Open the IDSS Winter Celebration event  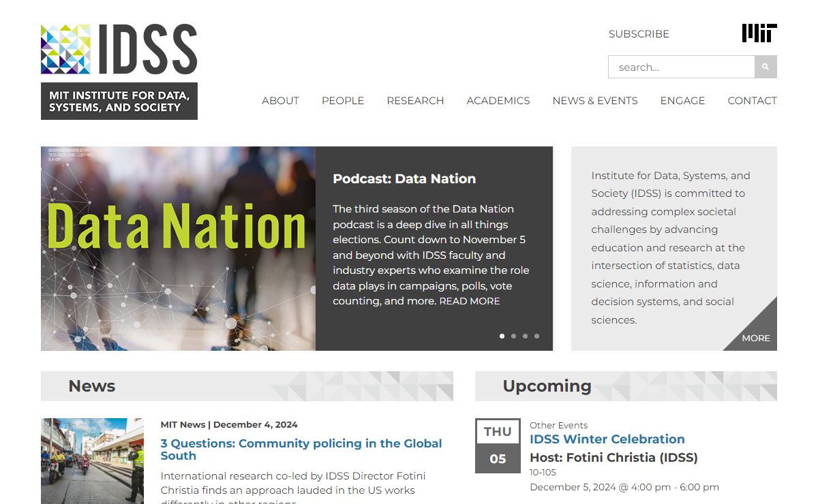[607, 439]
